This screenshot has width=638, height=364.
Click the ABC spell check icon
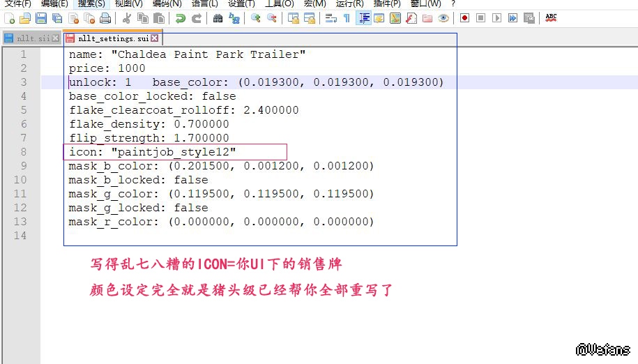tap(551, 18)
